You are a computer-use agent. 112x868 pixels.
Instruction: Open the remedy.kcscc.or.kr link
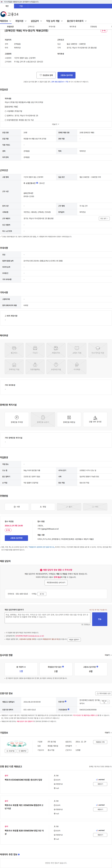[x=30, y=636]
